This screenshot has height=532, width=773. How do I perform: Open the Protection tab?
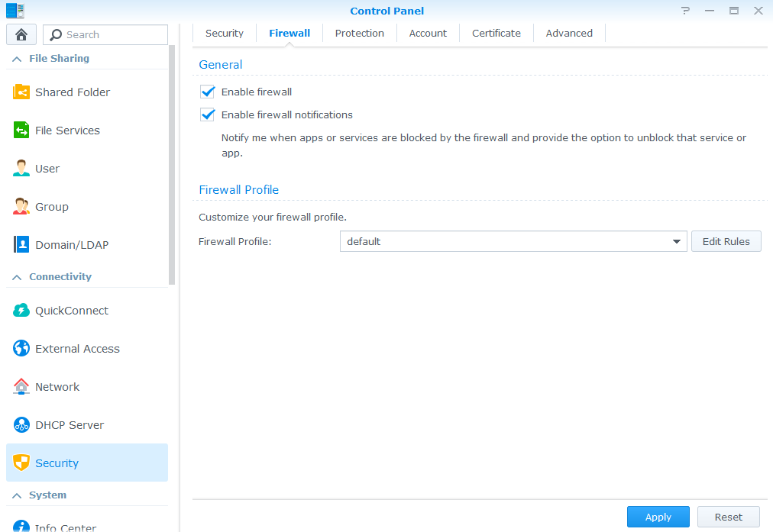click(359, 33)
